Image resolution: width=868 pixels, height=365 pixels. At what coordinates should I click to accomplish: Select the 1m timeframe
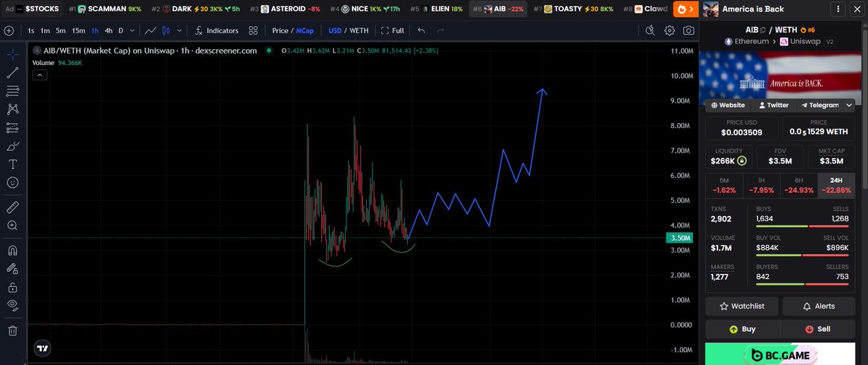[45, 31]
